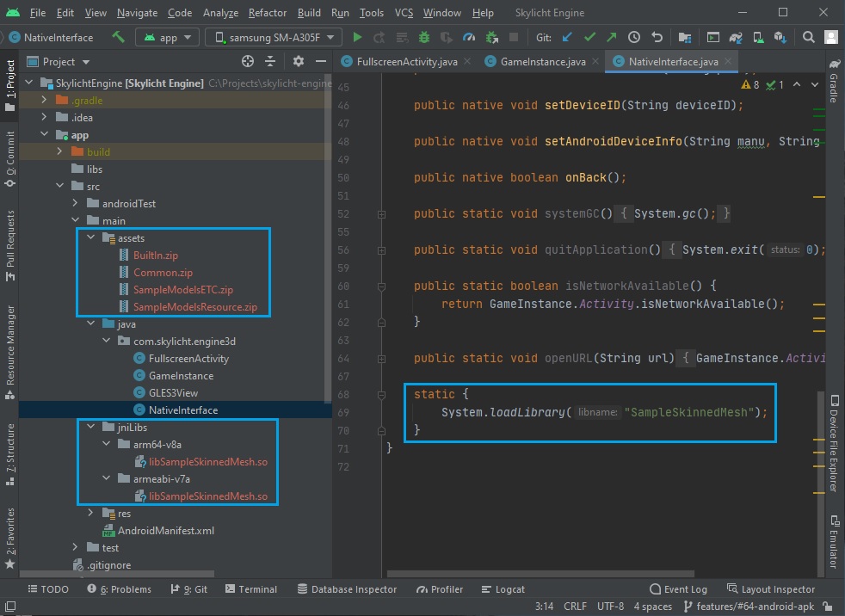Click the UTF-8 encoding indicator
This screenshot has width=845, height=616.
(610, 607)
